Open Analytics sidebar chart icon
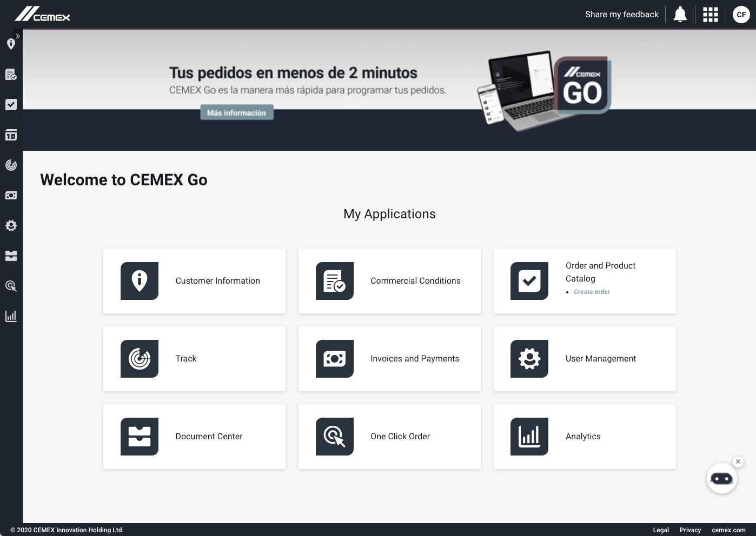The width and height of the screenshot is (756, 536). (x=11, y=316)
